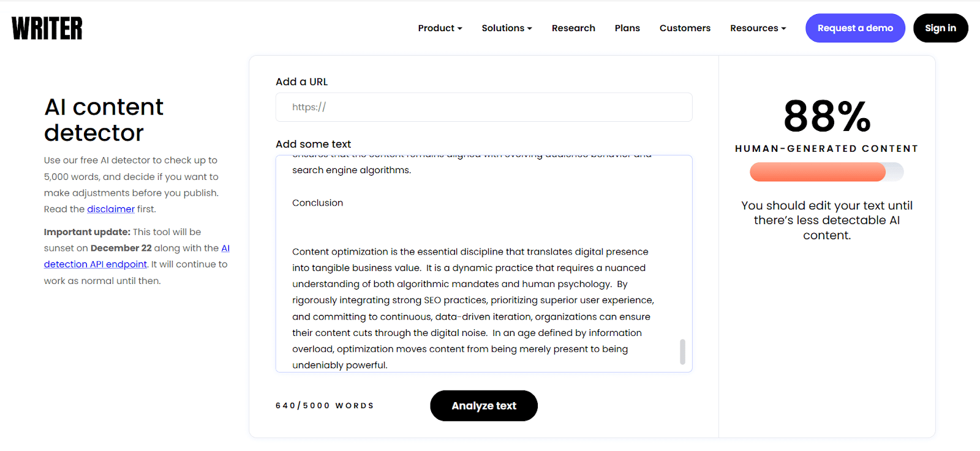Click the AI content detector heading
This screenshot has height=451, width=980.
(x=104, y=120)
